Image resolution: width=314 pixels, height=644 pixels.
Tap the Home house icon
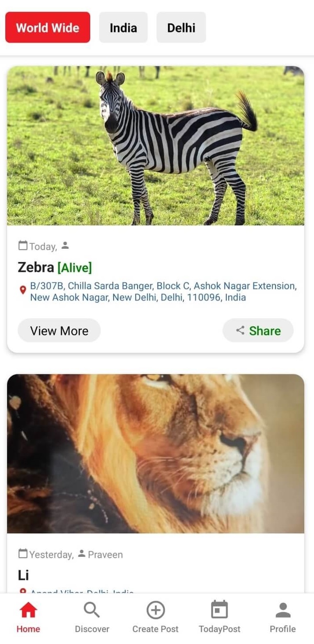pyautogui.click(x=28, y=611)
